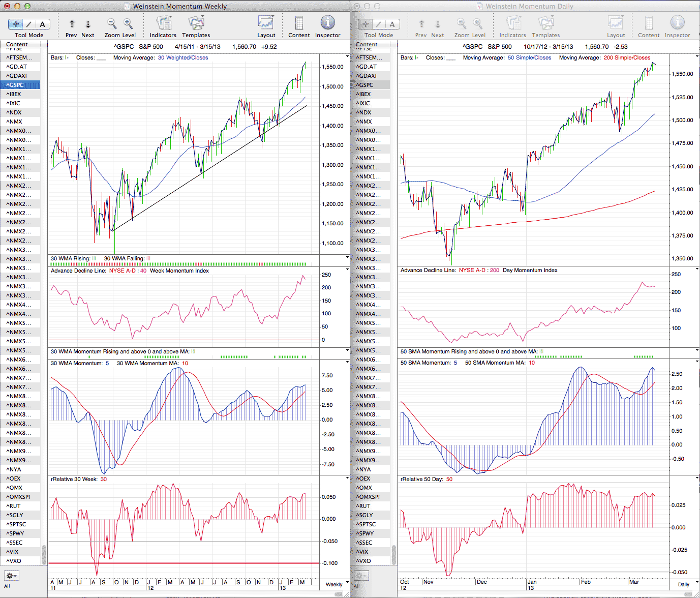Select ^RUT symbol in Weekly list

(x=20, y=506)
